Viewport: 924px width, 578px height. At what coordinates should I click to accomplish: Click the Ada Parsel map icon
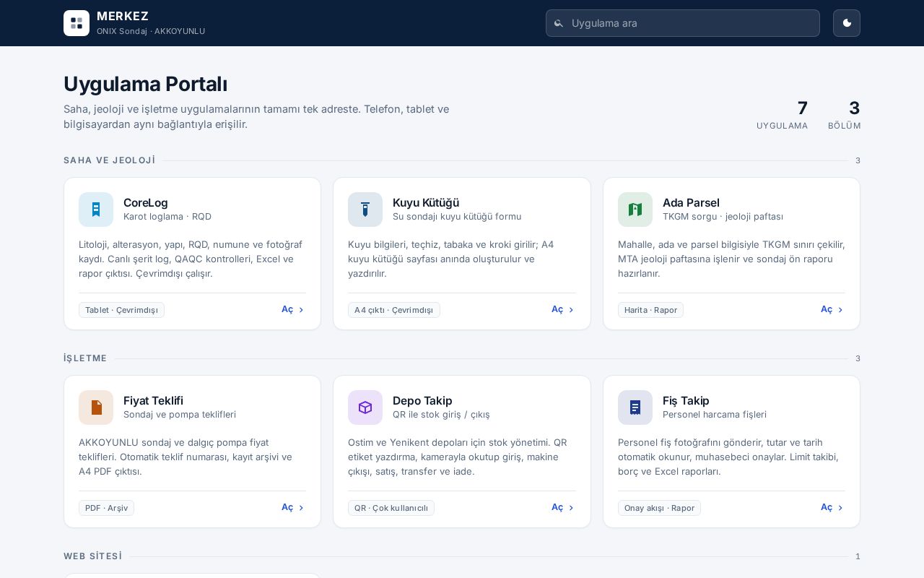635,210
